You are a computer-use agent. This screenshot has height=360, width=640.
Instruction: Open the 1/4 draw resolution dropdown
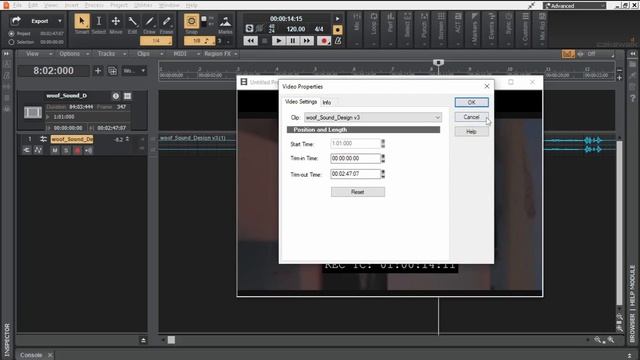(156, 41)
